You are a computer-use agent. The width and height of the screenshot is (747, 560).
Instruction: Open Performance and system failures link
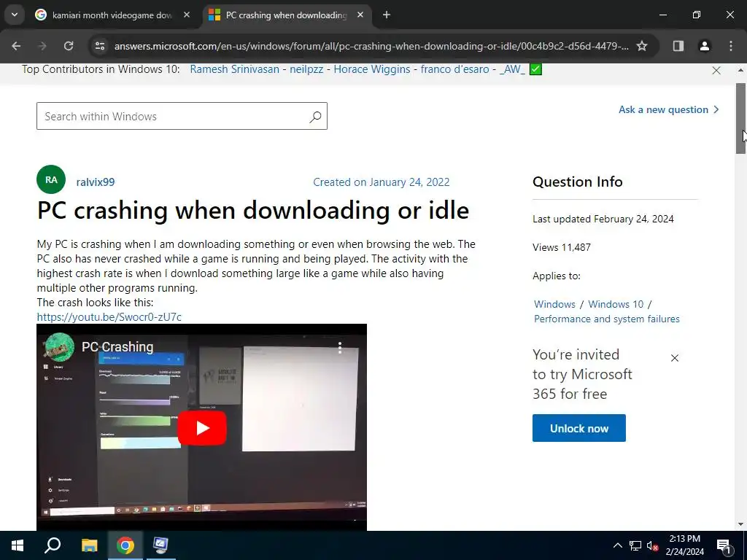606,319
